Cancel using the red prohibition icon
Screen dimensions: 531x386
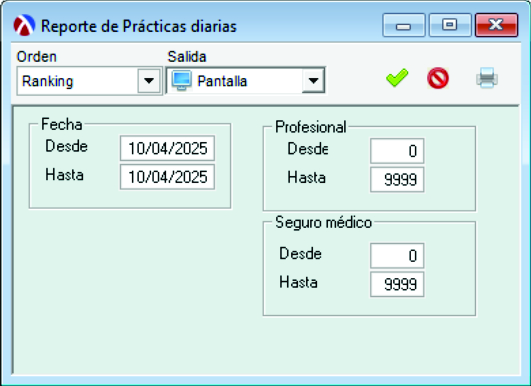438,78
